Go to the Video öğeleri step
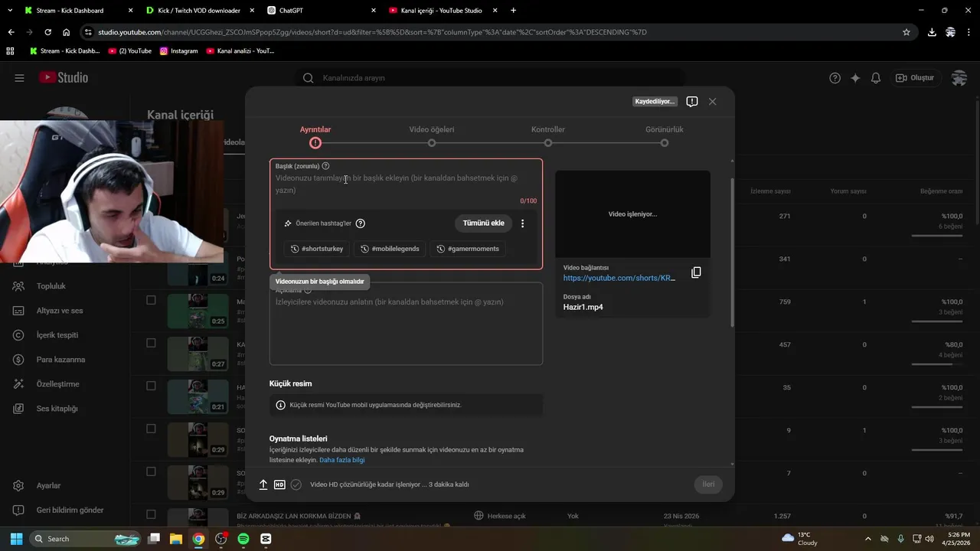 (432, 136)
